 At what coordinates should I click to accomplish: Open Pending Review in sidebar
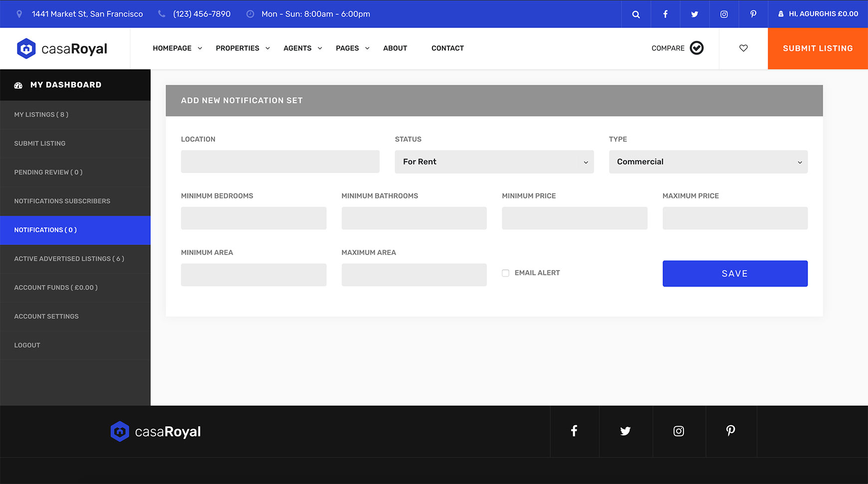75,172
